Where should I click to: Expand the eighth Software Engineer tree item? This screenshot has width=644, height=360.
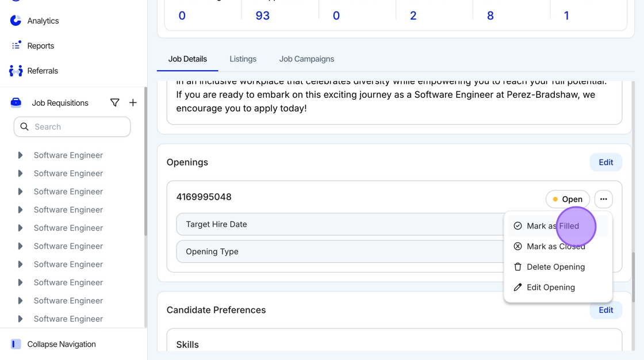coord(20,282)
